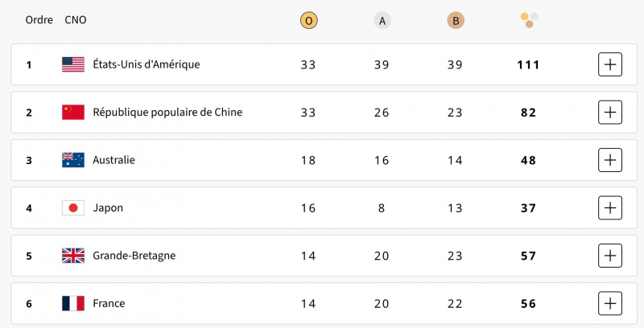The image size is (644, 328).
Task: Click the total medals column icon
Action: (529, 20)
